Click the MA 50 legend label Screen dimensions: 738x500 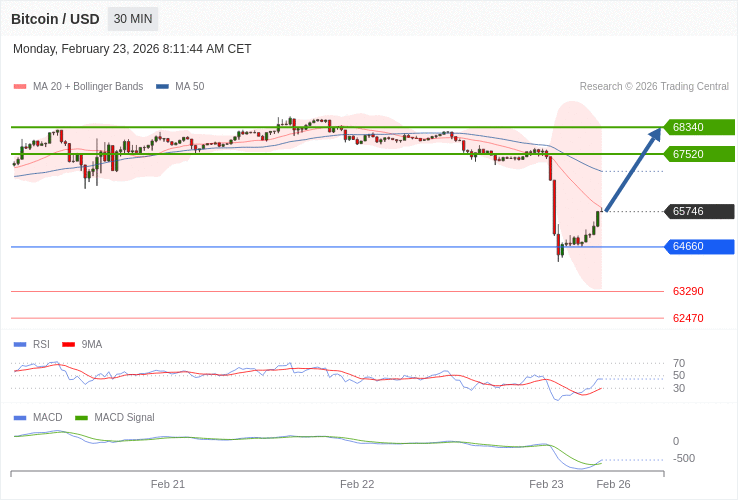point(190,87)
